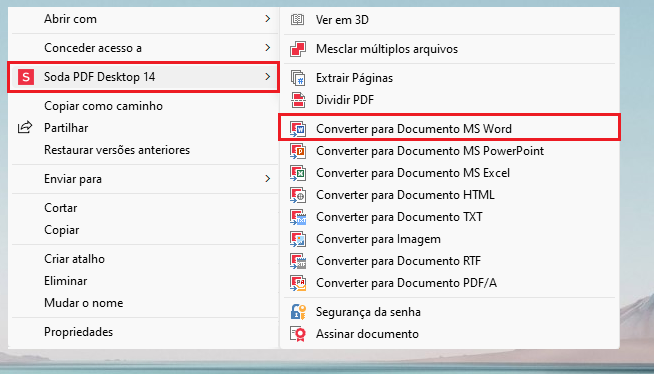Click the PowerPoint conversion icon
Image resolution: width=654 pixels, height=374 pixels.
tap(298, 151)
